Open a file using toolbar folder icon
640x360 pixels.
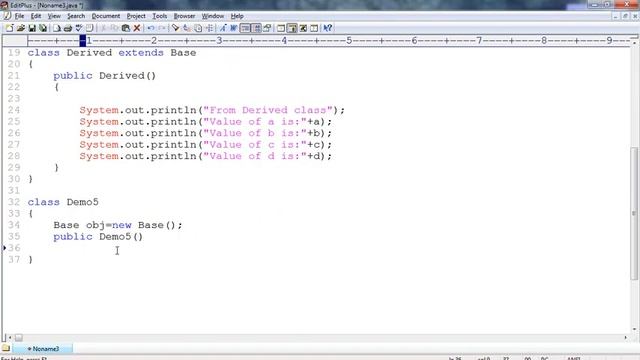20,28
